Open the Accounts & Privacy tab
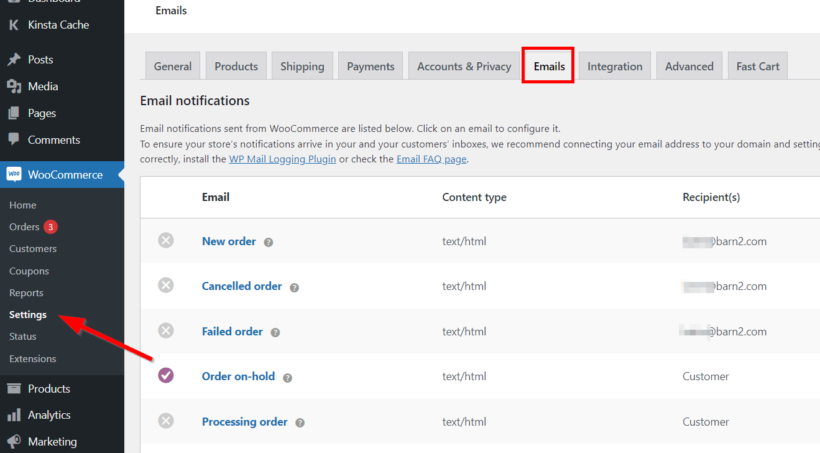820x453 pixels. [x=464, y=66]
